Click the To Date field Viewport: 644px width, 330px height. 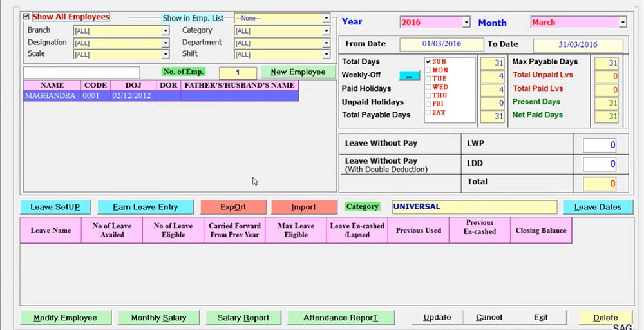578,44
